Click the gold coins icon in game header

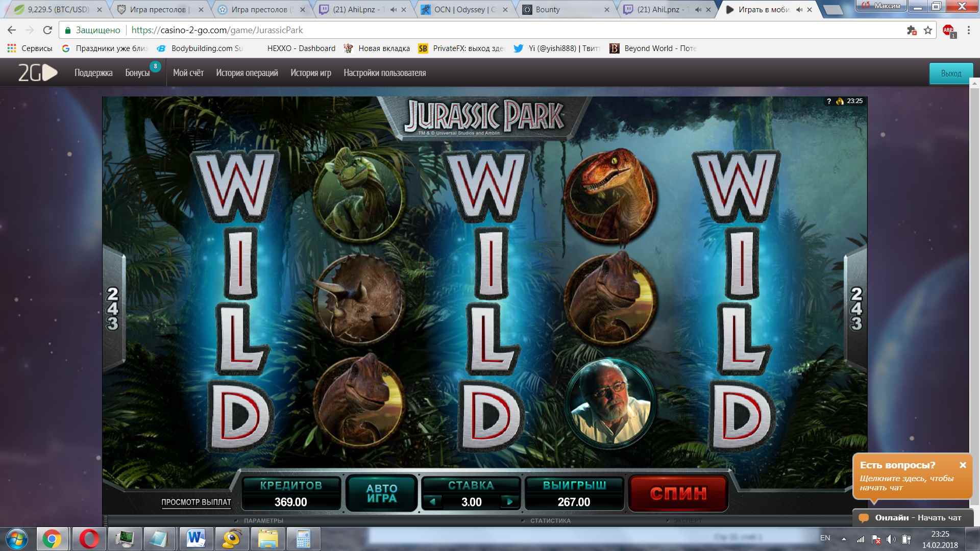pos(840,101)
